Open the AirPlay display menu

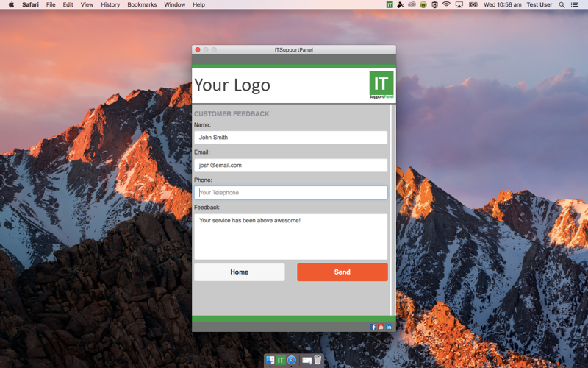coord(459,4)
